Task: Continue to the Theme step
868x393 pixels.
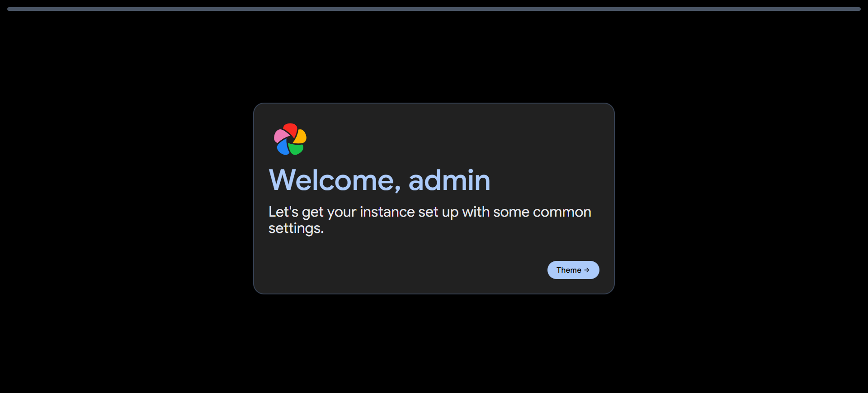Action: click(x=573, y=270)
